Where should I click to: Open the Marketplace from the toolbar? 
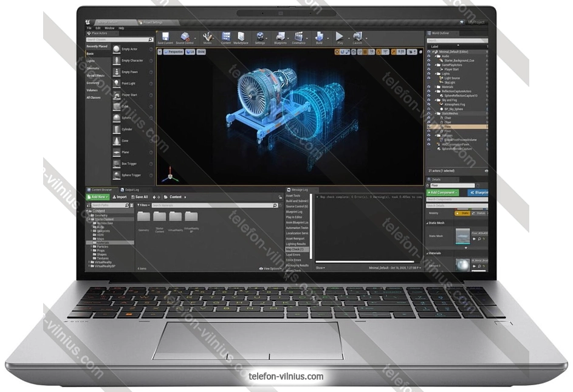click(x=241, y=38)
